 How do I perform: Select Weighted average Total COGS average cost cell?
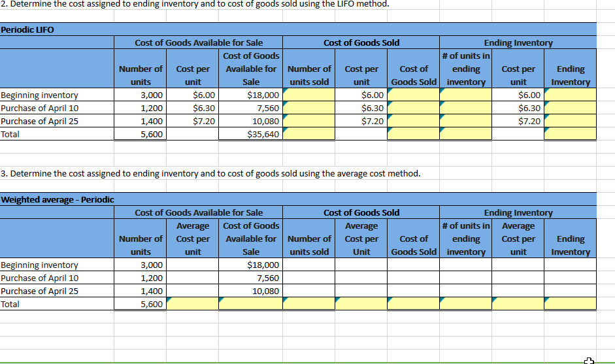point(361,304)
